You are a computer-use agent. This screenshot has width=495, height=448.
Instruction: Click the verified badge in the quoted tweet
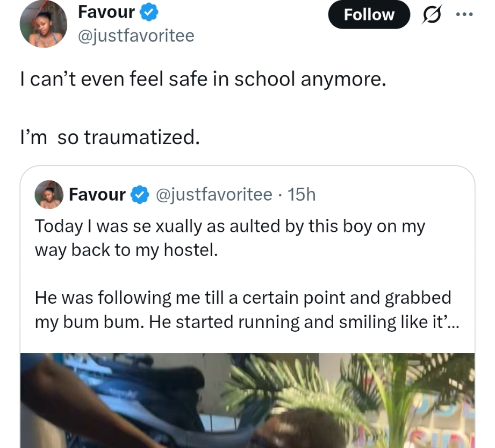coord(140,194)
